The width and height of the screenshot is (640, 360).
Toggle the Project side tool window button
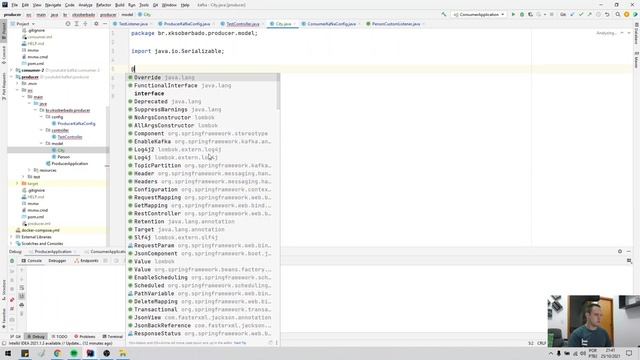[4, 31]
